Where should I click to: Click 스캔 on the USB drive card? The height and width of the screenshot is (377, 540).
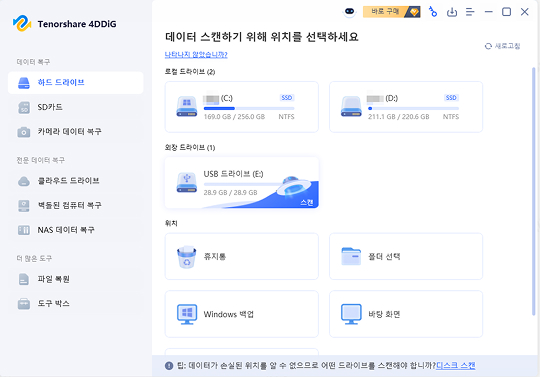[307, 202]
